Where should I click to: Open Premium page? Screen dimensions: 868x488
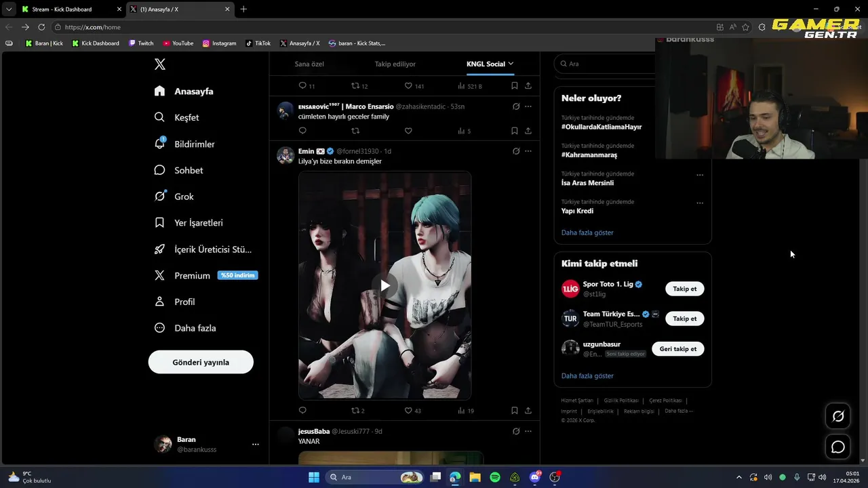point(205,275)
